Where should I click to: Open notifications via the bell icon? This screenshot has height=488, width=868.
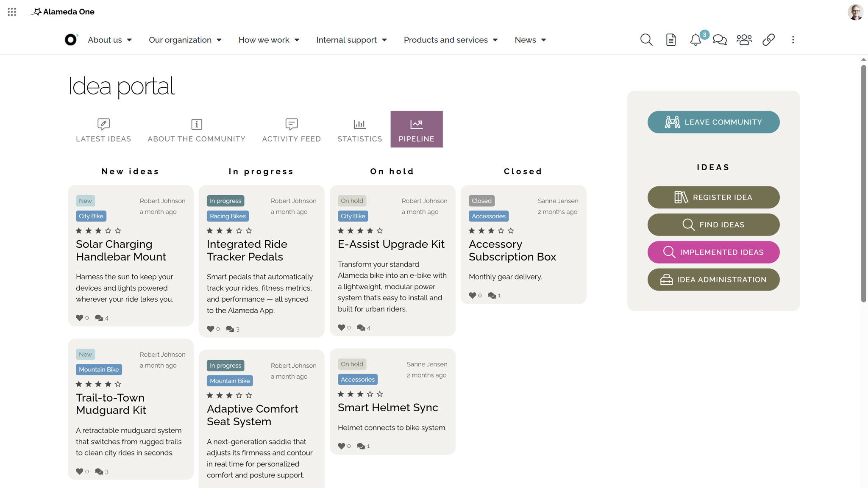tap(695, 40)
